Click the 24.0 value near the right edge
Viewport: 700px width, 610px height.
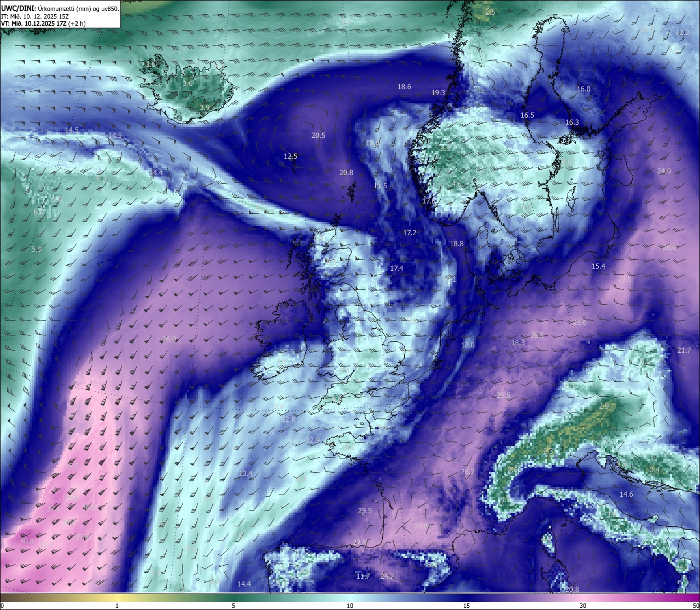point(664,171)
